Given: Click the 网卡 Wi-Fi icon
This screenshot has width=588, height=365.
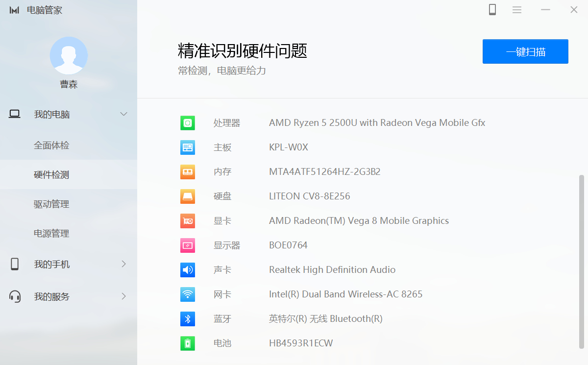Looking at the screenshot, I should tap(188, 294).
